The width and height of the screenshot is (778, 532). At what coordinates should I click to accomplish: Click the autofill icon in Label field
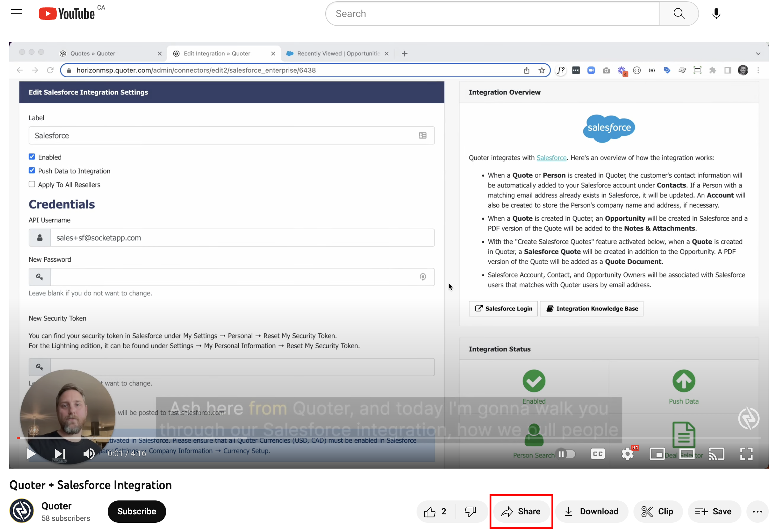tap(422, 135)
